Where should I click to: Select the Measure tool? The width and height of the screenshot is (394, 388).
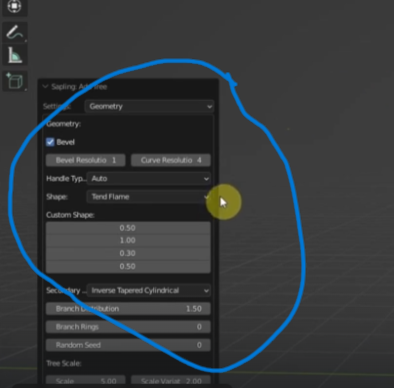[x=15, y=56]
